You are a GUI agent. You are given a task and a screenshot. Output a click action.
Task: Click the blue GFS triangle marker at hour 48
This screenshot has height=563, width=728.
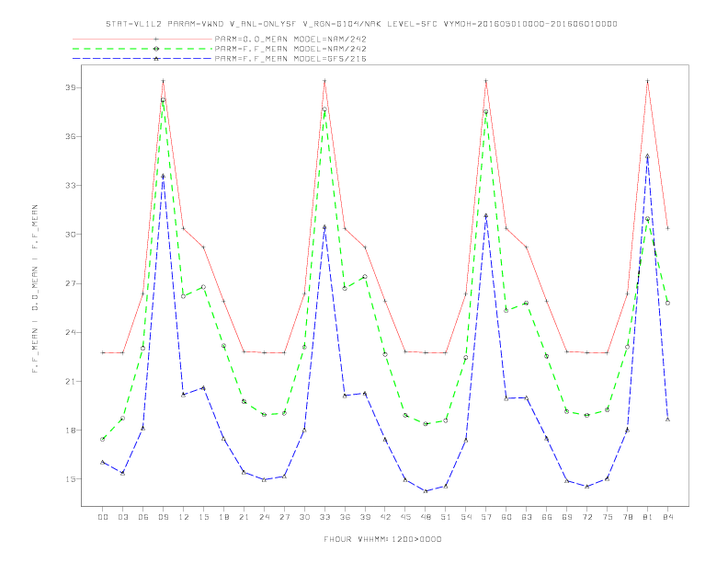click(426, 491)
